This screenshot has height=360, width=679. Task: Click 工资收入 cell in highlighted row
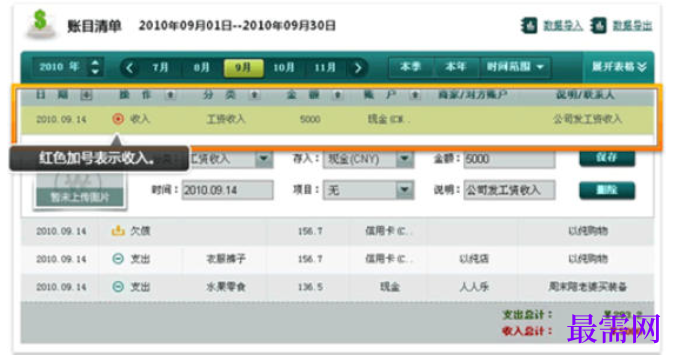click(226, 119)
